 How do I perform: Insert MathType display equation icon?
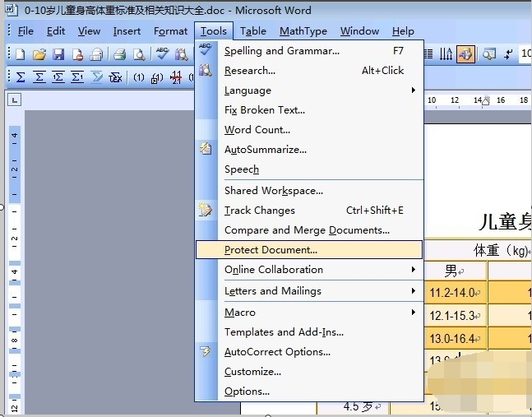point(39,77)
